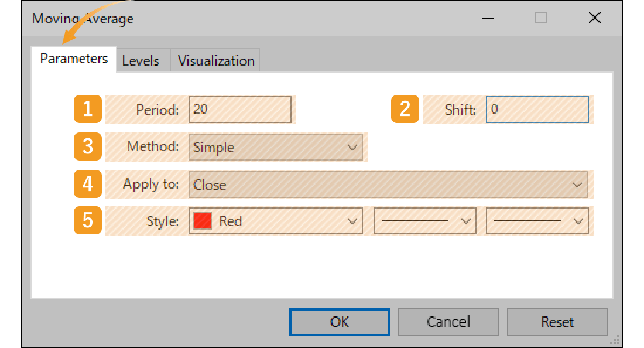This screenshot has height=348, width=644.
Task: Minimize the Moving Average dialog
Action: (488, 18)
